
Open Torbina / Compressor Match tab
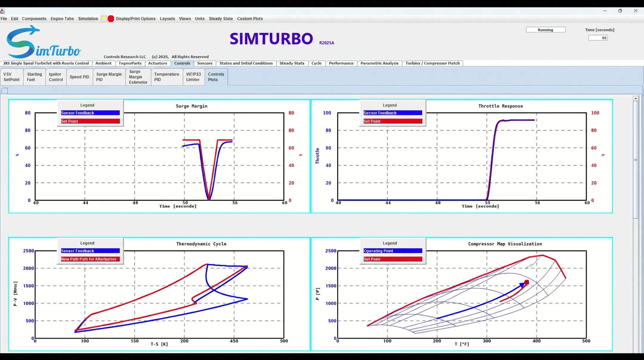(433, 63)
